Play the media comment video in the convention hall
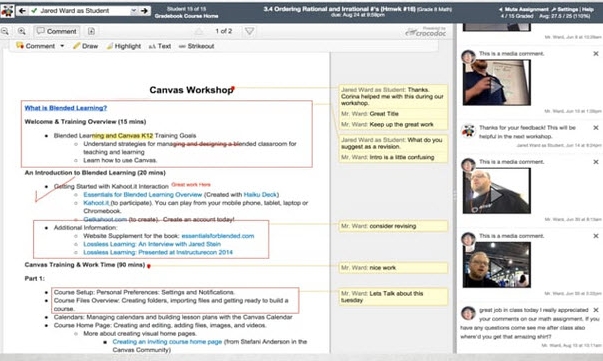 [x=496, y=265]
